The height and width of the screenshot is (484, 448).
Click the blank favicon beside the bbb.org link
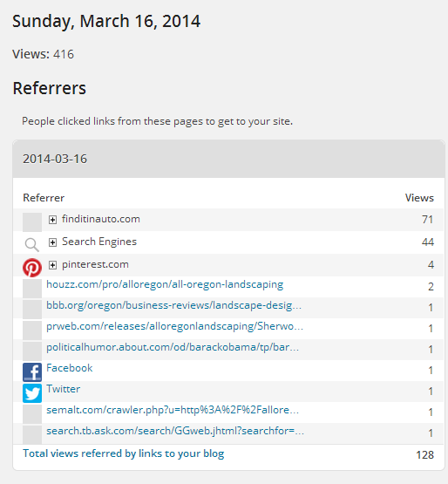(32, 309)
